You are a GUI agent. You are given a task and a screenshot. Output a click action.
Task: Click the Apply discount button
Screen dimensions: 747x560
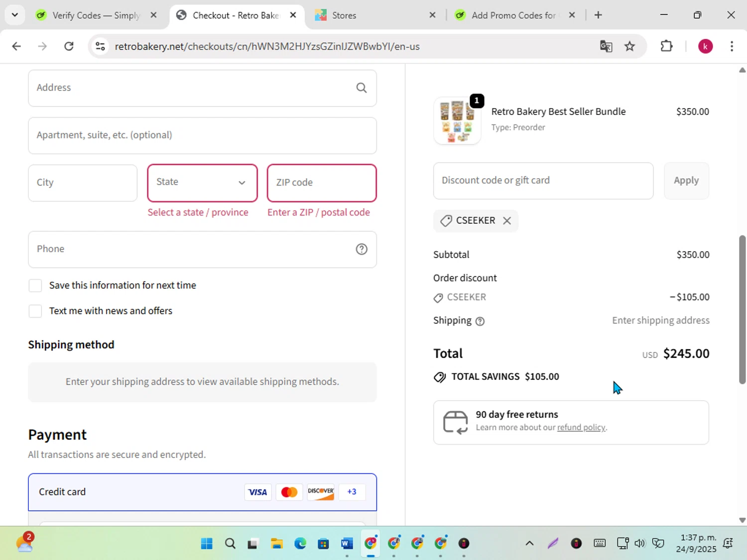pyautogui.click(x=686, y=181)
